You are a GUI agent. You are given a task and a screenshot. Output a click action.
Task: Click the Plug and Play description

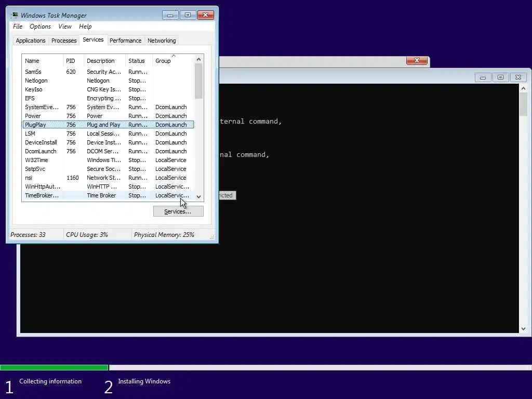tap(103, 125)
